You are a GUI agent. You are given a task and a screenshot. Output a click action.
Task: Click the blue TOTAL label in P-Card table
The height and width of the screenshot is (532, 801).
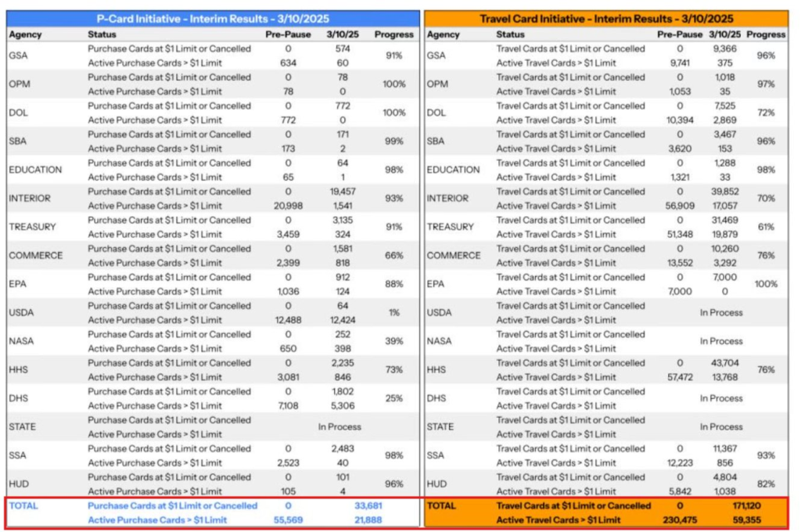click(x=23, y=506)
